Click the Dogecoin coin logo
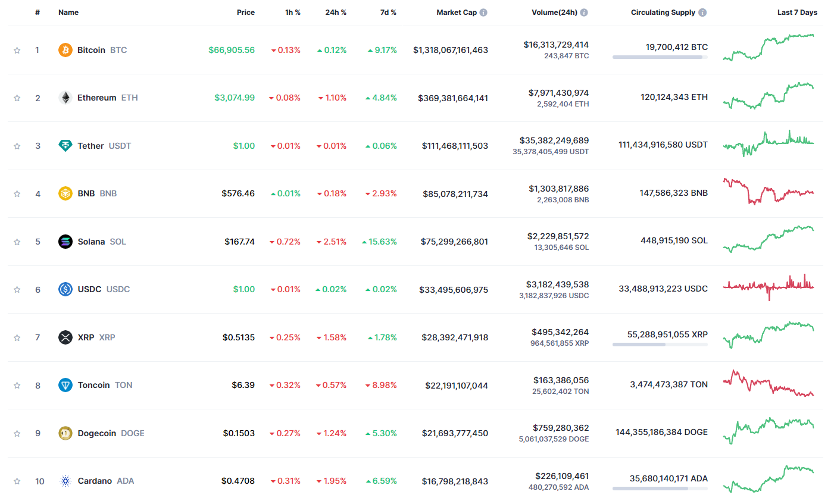 pyautogui.click(x=65, y=433)
